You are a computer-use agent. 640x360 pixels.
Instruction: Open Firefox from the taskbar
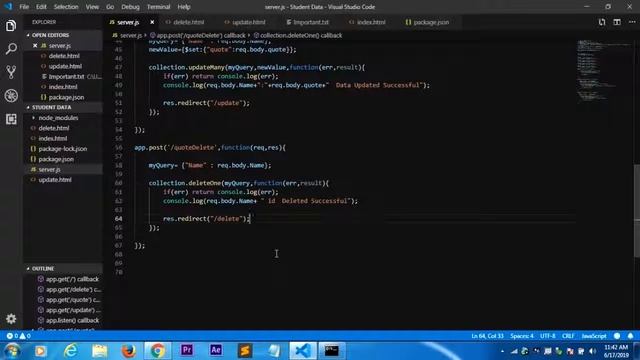point(129,351)
